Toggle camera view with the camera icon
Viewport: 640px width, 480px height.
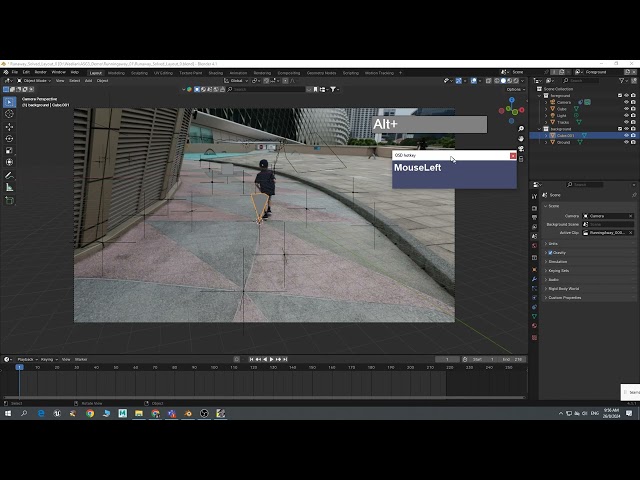[521, 149]
